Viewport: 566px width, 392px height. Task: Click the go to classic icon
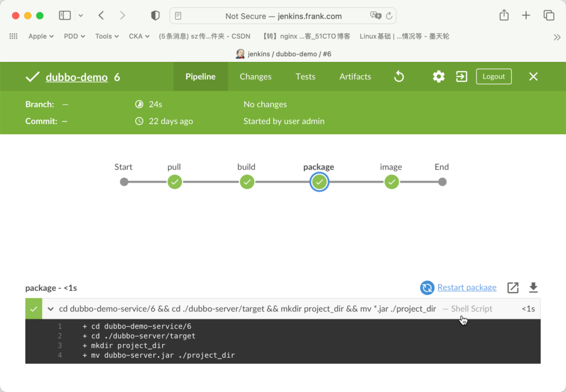tap(462, 76)
